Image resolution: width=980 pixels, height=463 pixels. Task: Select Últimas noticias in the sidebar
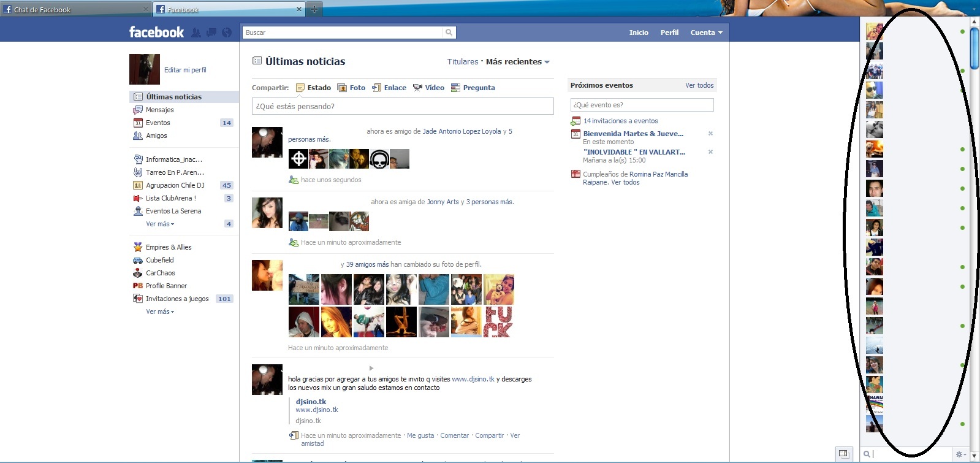(184, 97)
